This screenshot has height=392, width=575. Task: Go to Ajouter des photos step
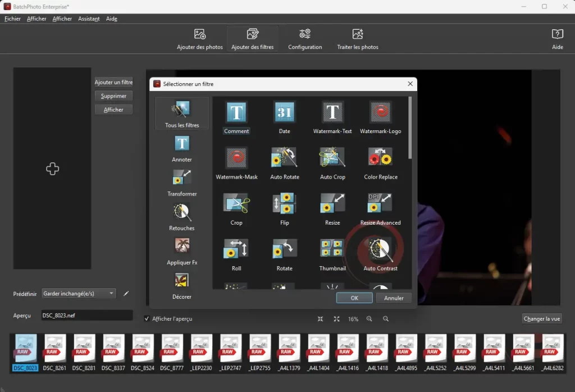pos(200,39)
